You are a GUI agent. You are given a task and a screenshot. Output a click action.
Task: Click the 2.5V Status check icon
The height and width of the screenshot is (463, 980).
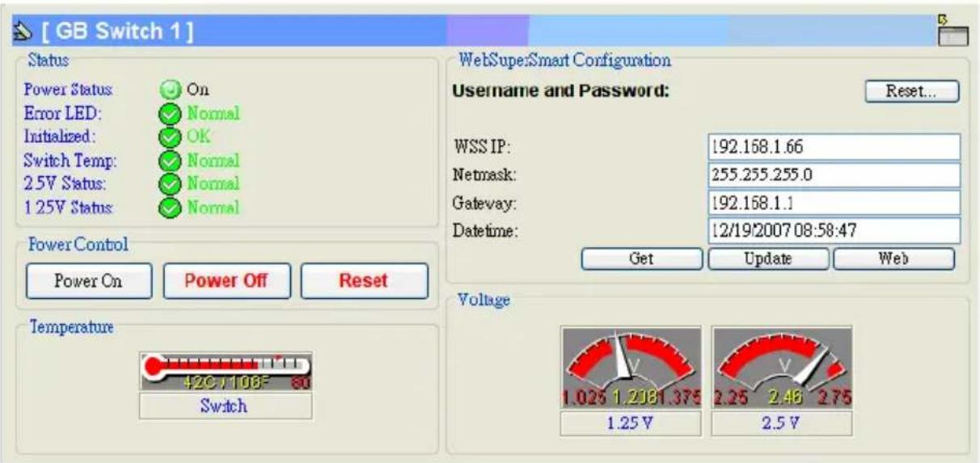[169, 183]
